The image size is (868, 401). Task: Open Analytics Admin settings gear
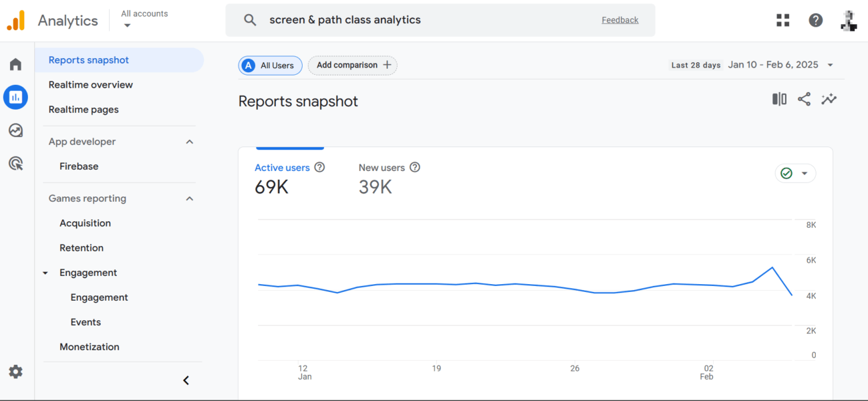pos(15,372)
